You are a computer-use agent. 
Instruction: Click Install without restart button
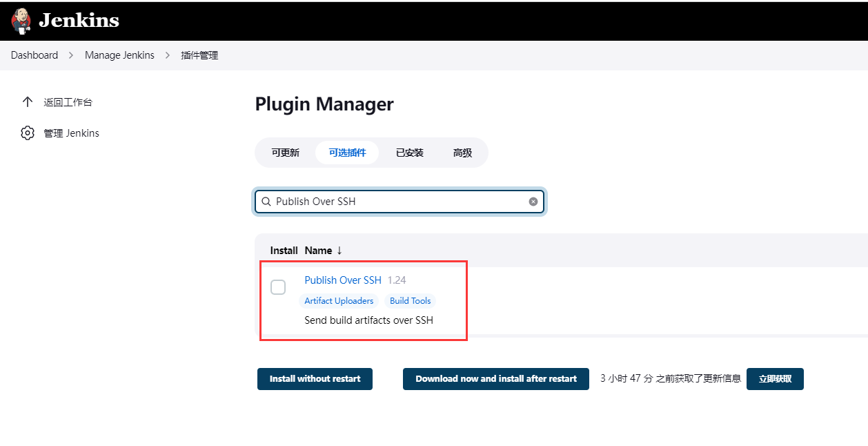[x=315, y=379]
